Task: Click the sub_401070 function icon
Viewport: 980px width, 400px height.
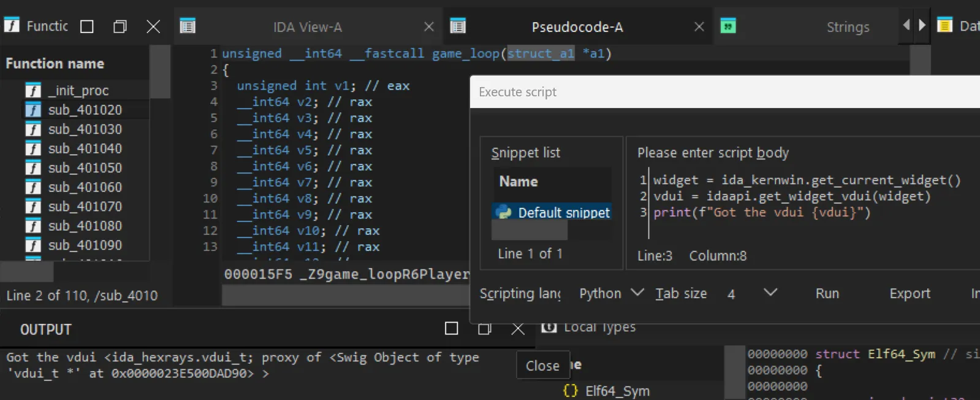Action: pos(33,207)
